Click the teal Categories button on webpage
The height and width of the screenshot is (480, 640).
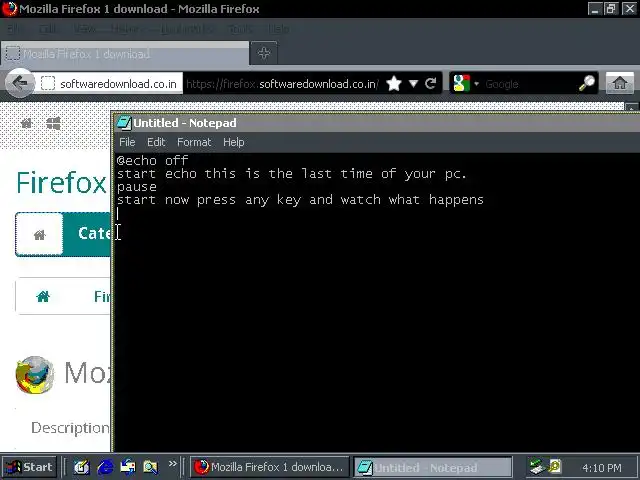tap(87, 234)
